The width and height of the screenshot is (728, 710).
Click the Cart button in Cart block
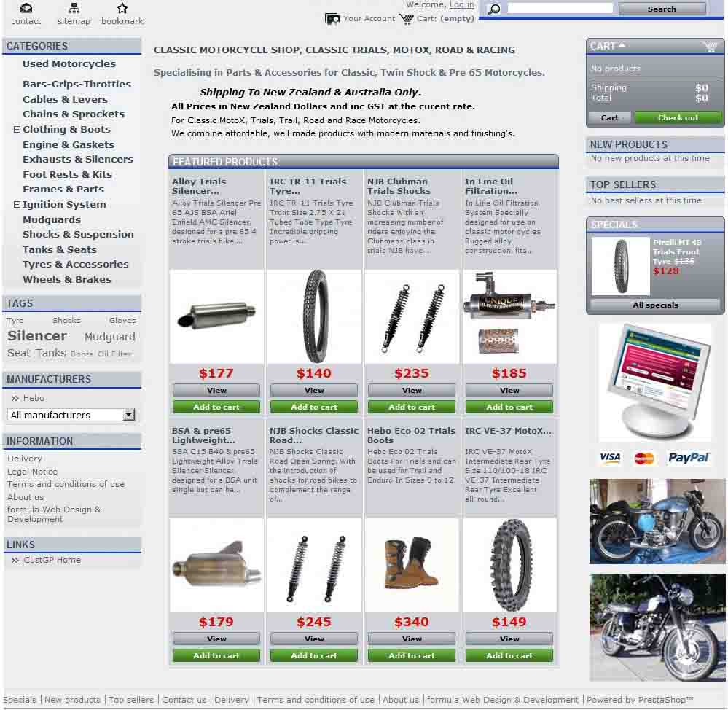pos(609,118)
